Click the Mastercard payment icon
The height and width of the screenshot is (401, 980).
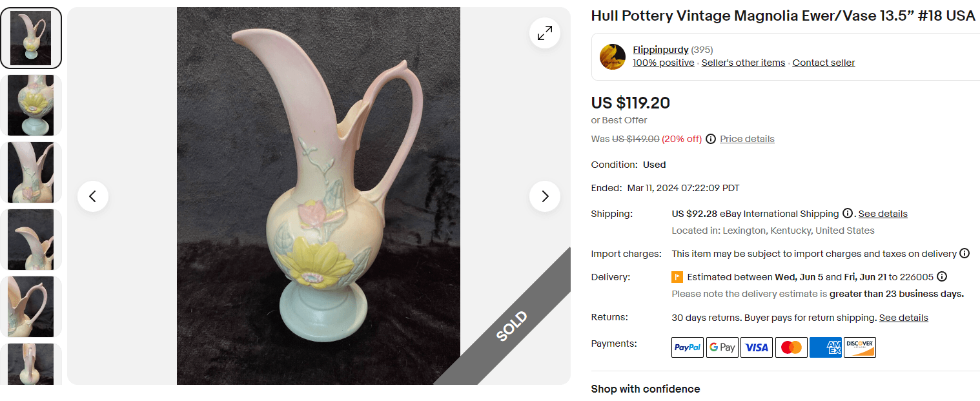point(791,347)
